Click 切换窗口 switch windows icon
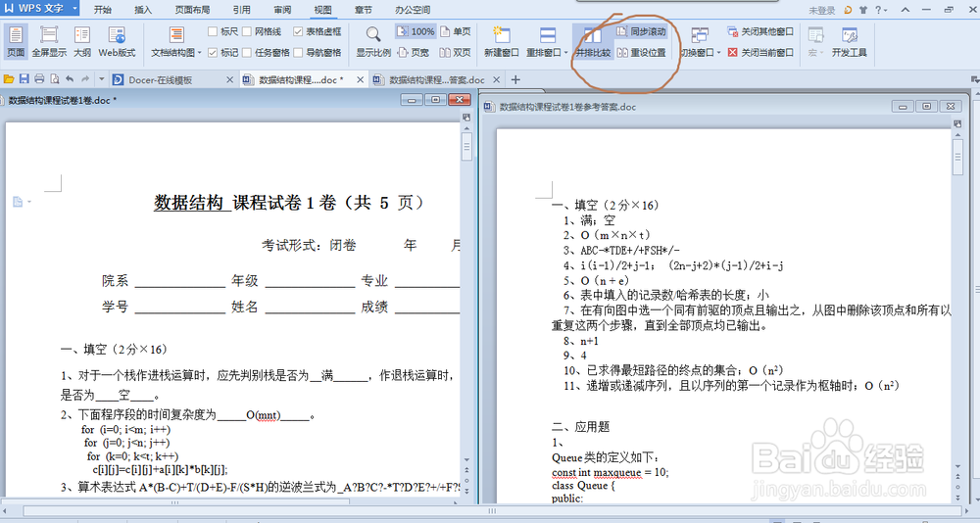The height and width of the screenshot is (523, 980). pyautogui.click(x=700, y=35)
